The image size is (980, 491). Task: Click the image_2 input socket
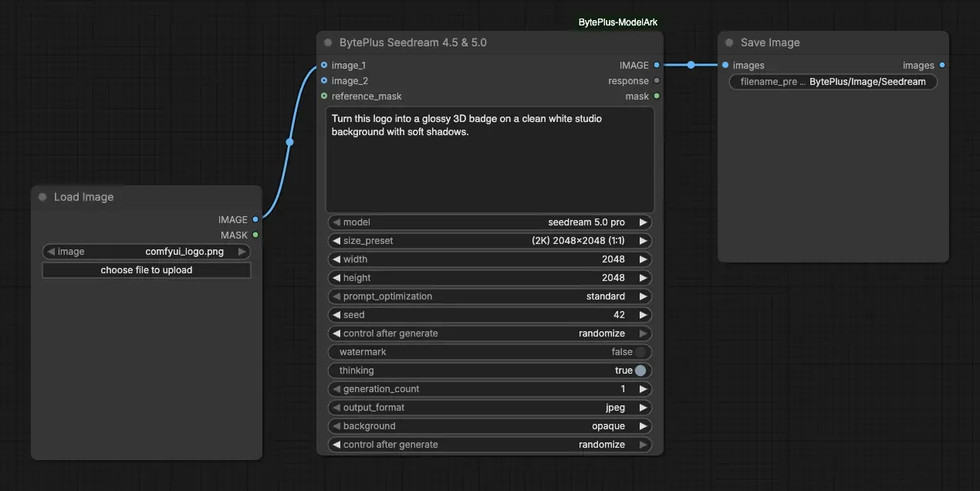[x=324, y=80]
